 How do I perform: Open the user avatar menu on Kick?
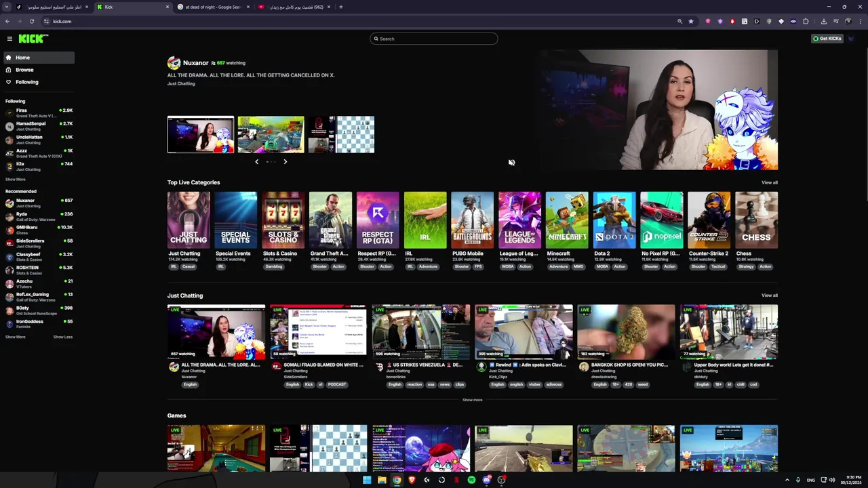click(852, 39)
